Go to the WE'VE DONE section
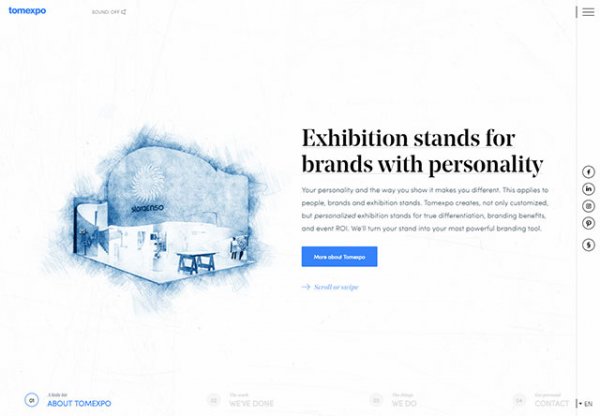This screenshot has width=600, height=416. pyautogui.click(x=251, y=401)
